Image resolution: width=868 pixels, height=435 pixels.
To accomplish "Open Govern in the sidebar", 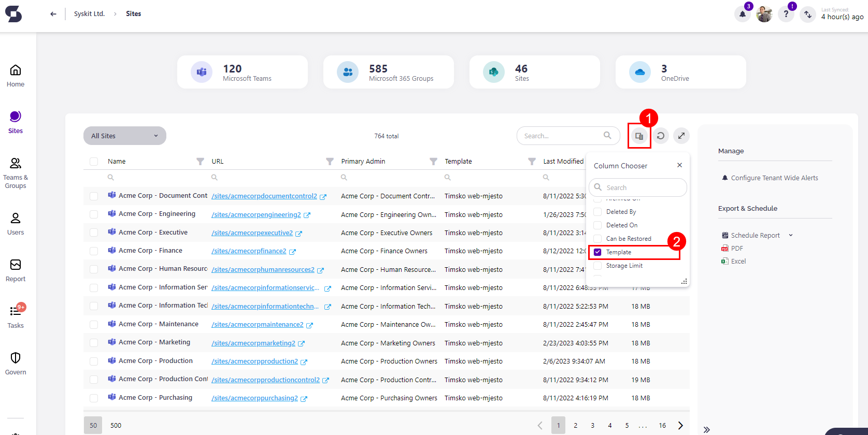I will coord(16,364).
